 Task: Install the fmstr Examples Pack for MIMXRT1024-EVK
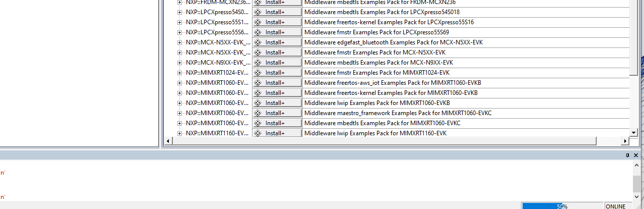277,73
